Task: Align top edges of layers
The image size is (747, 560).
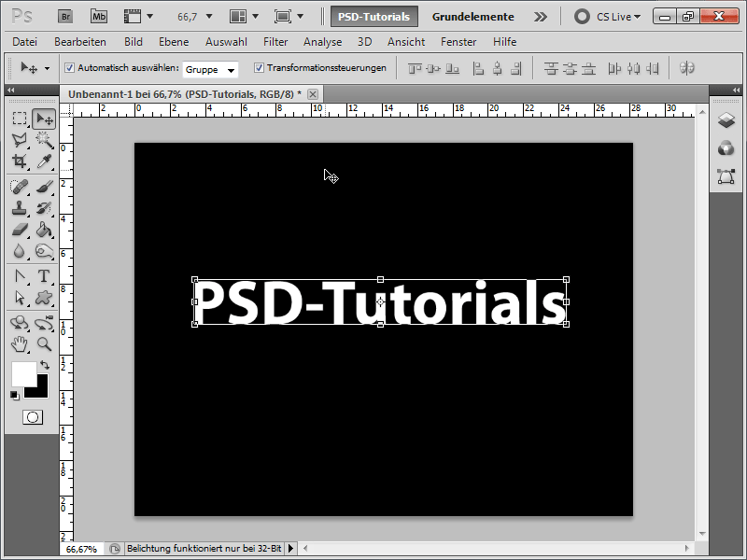Action: tap(415, 68)
